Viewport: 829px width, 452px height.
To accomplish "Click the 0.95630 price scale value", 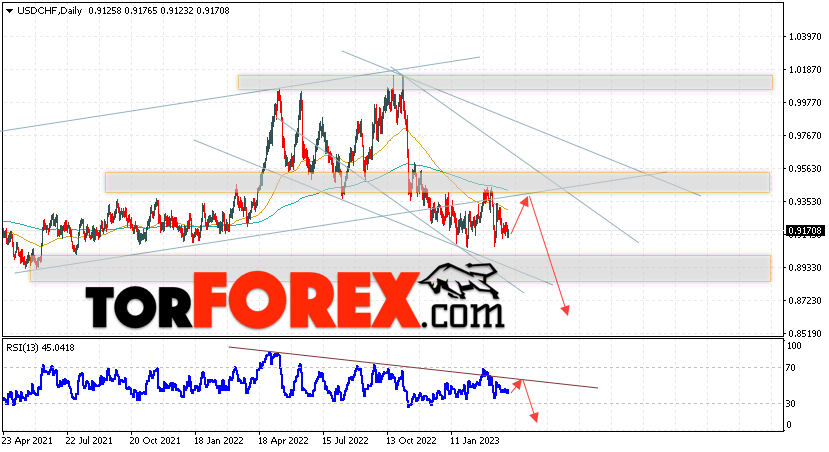I will pyautogui.click(x=805, y=169).
